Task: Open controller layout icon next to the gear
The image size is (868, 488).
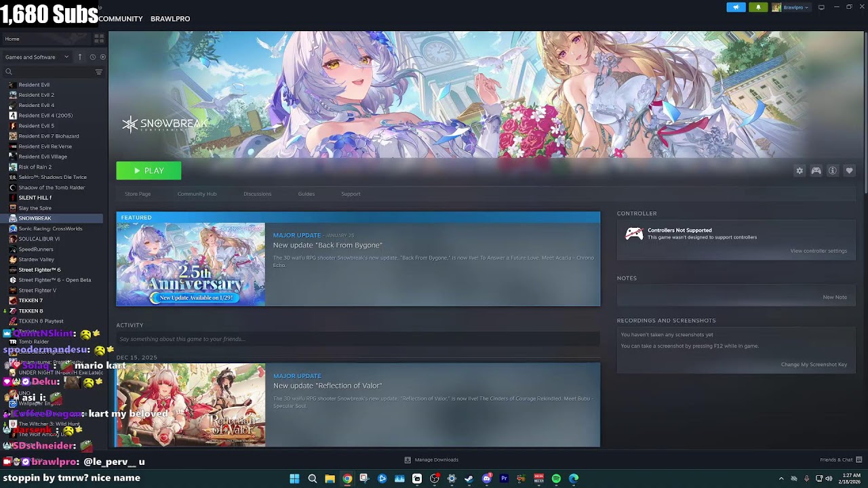Action: 816,171
